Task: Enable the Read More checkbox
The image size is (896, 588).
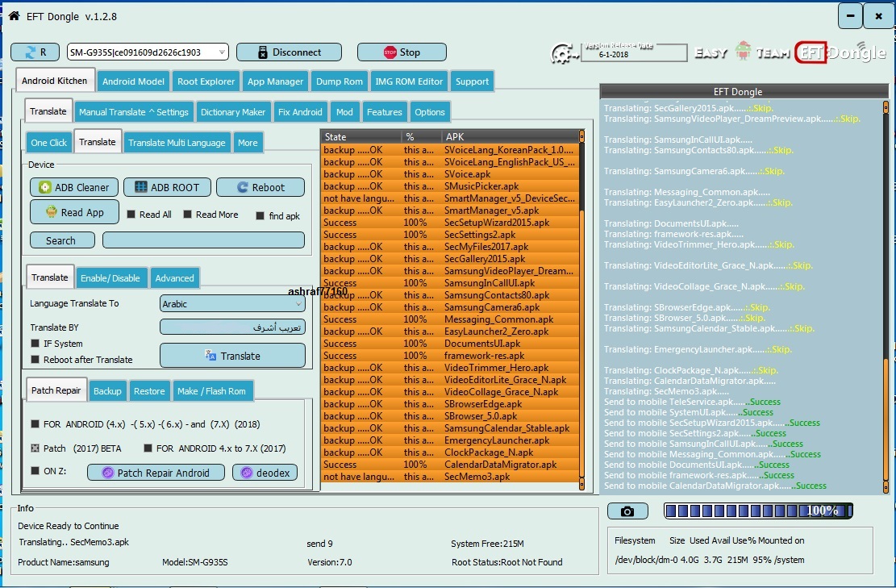Action: point(187,215)
